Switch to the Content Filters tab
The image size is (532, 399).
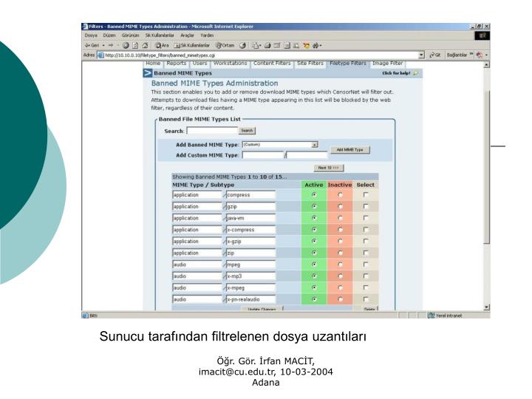point(272,64)
